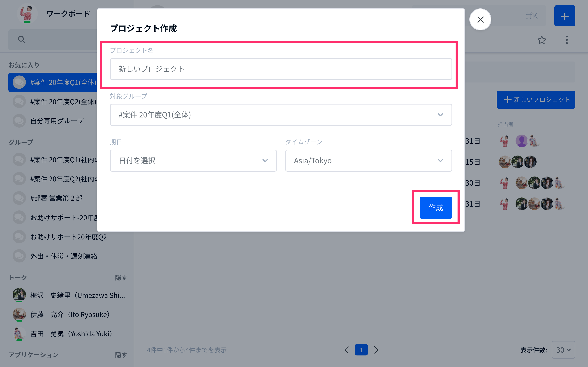This screenshot has width=588, height=367.
Task: Close the project creation dialog with X
Action: pyautogui.click(x=480, y=19)
